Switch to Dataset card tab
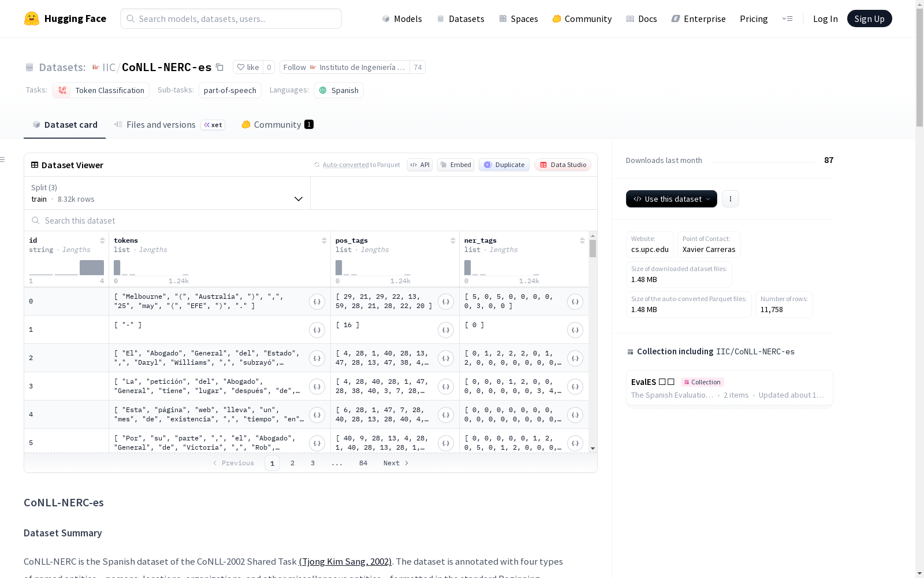Viewport: 924px width, 578px height. coord(65,125)
